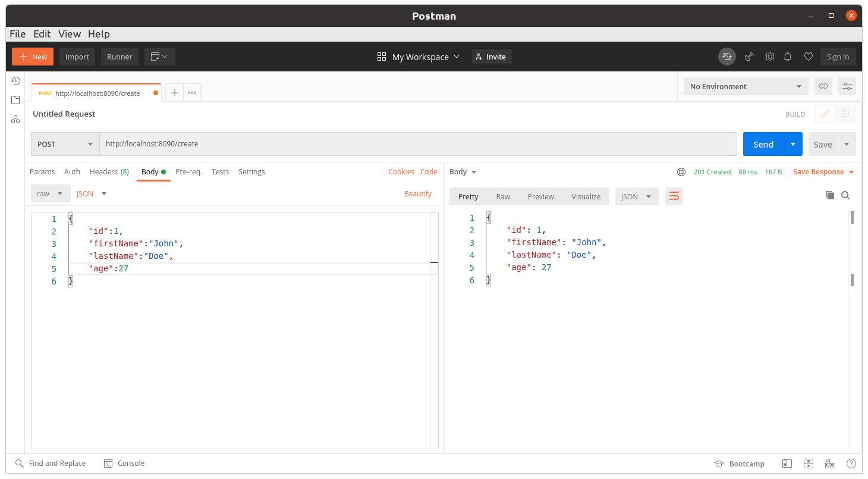868x479 pixels.
Task: Search the response body magnifier icon
Action: click(845, 195)
